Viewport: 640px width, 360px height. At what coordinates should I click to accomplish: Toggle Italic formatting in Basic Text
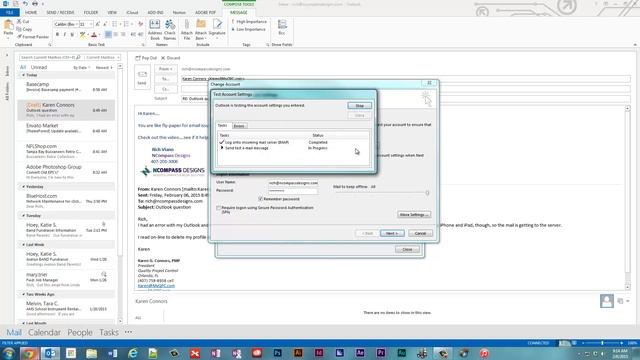(x=65, y=35)
